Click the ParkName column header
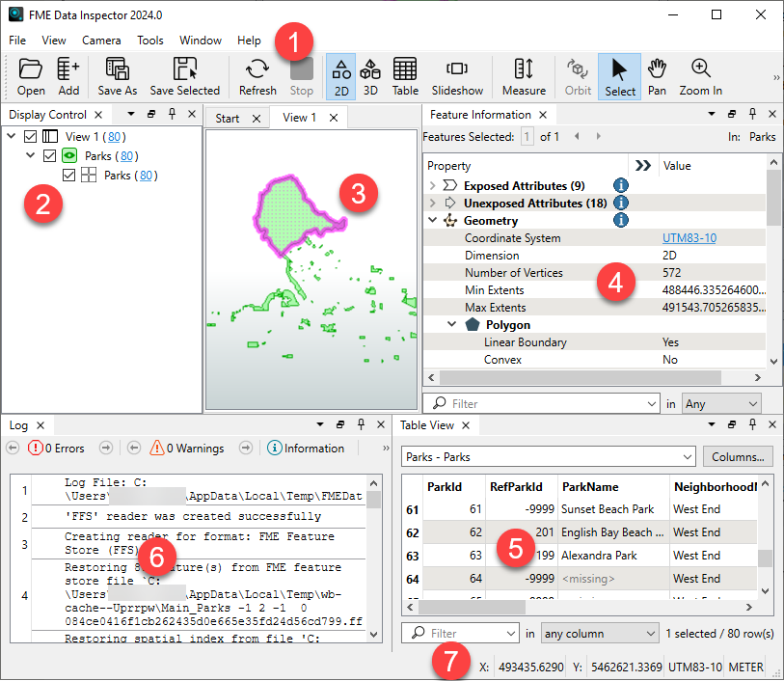 click(613, 486)
